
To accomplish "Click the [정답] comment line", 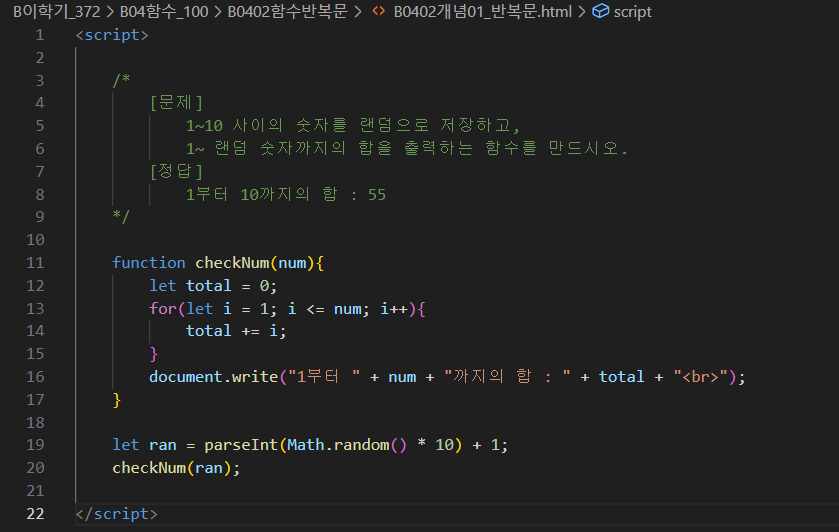I will pos(176,171).
